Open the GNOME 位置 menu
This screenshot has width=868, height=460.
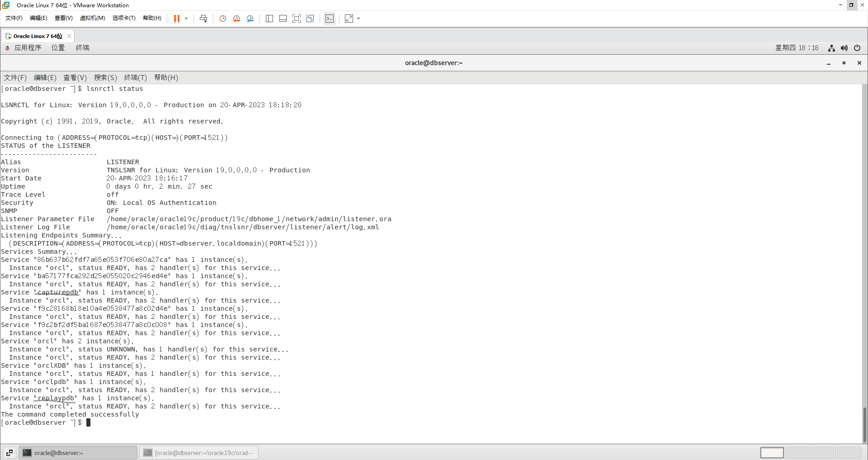(58, 47)
